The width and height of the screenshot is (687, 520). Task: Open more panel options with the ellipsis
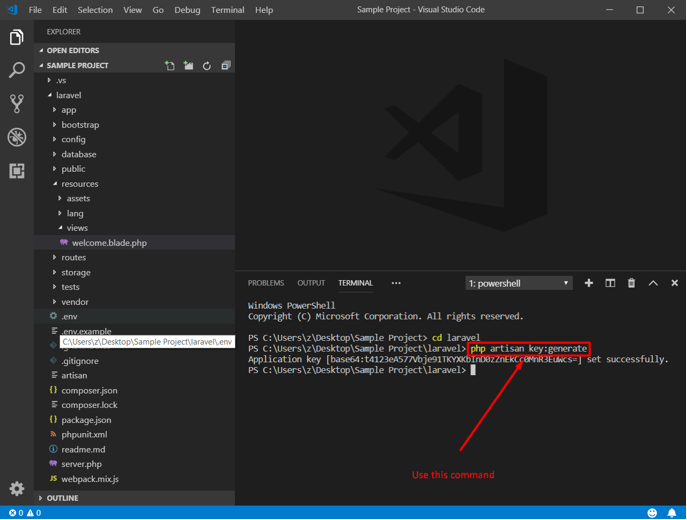tap(396, 283)
